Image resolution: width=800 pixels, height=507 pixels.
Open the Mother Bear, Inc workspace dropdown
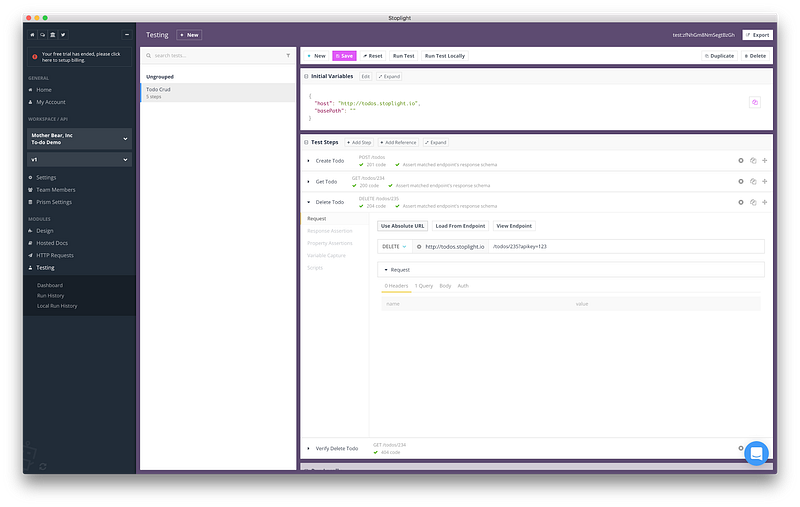tap(79, 139)
